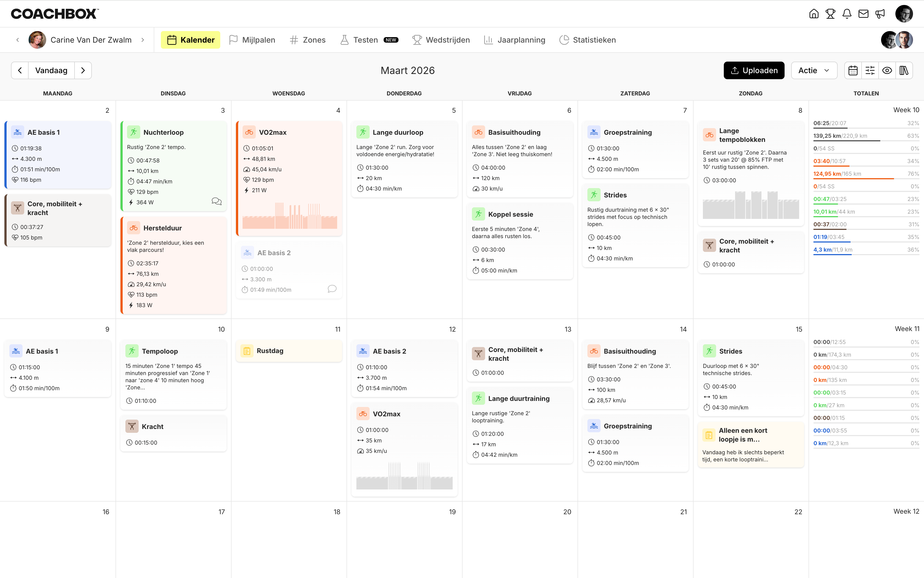The height and width of the screenshot is (578, 924).
Task: Go to previous athlete with the left chevron
Action: (x=18, y=40)
